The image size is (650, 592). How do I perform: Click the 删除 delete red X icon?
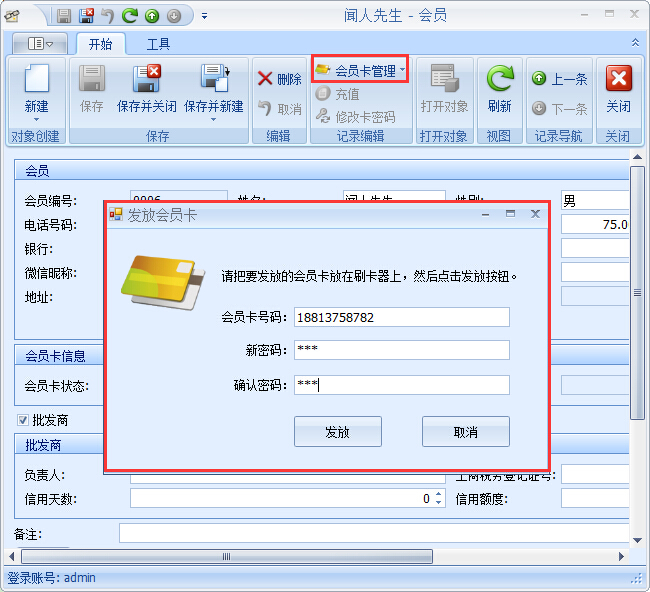265,79
